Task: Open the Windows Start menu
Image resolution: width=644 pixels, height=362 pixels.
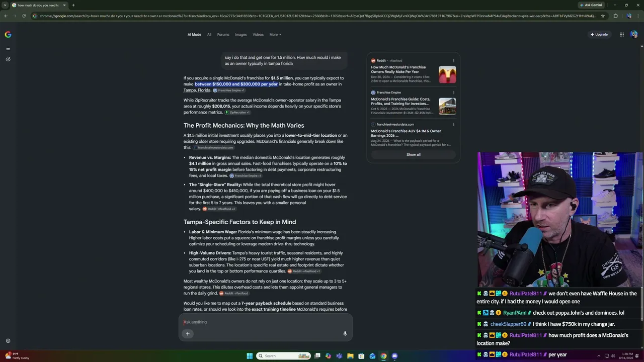Action: click(x=250, y=356)
